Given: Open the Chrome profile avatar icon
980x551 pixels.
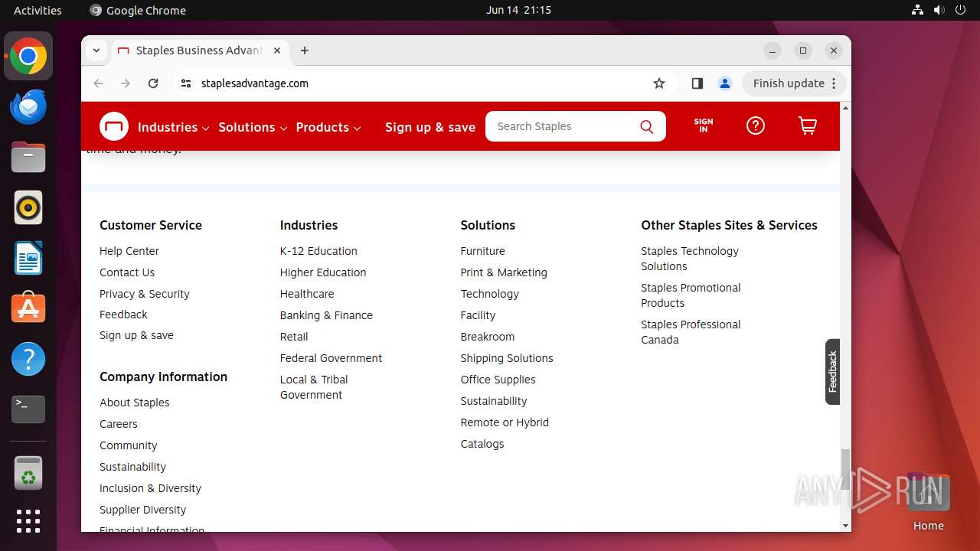Looking at the screenshot, I should (x=725, y=83).
